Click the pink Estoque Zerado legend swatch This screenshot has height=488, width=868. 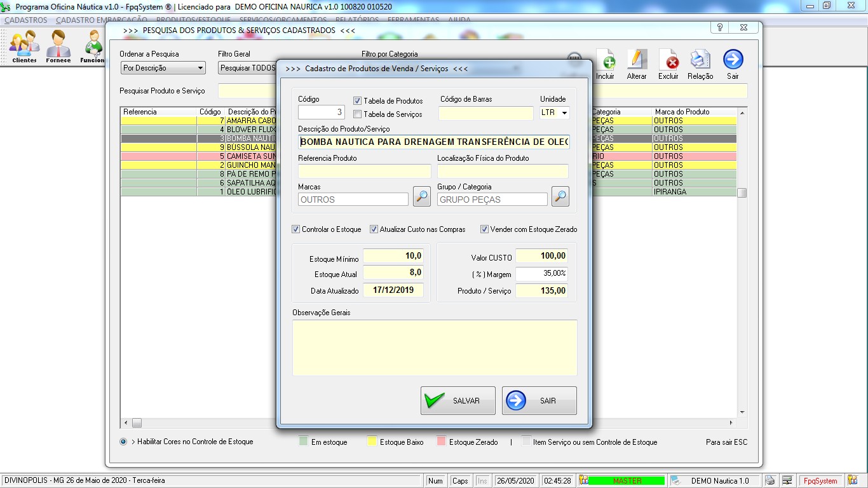441,441
